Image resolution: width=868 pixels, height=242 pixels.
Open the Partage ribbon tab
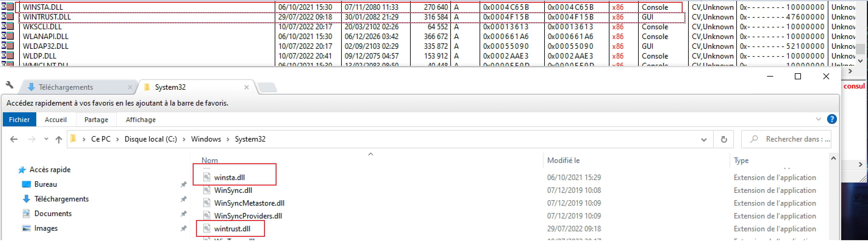tap(96, 120)
